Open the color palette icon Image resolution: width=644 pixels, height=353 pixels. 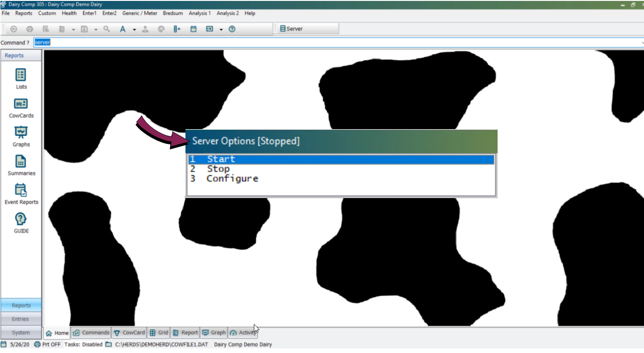[x=161, y=29]
